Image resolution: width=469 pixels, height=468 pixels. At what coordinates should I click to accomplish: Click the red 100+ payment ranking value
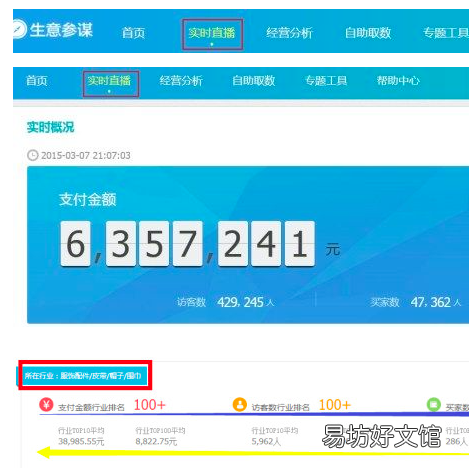coord(150,405)
